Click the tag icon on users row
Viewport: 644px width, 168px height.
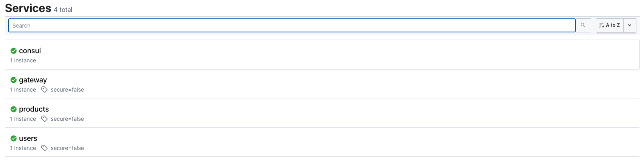44,148
